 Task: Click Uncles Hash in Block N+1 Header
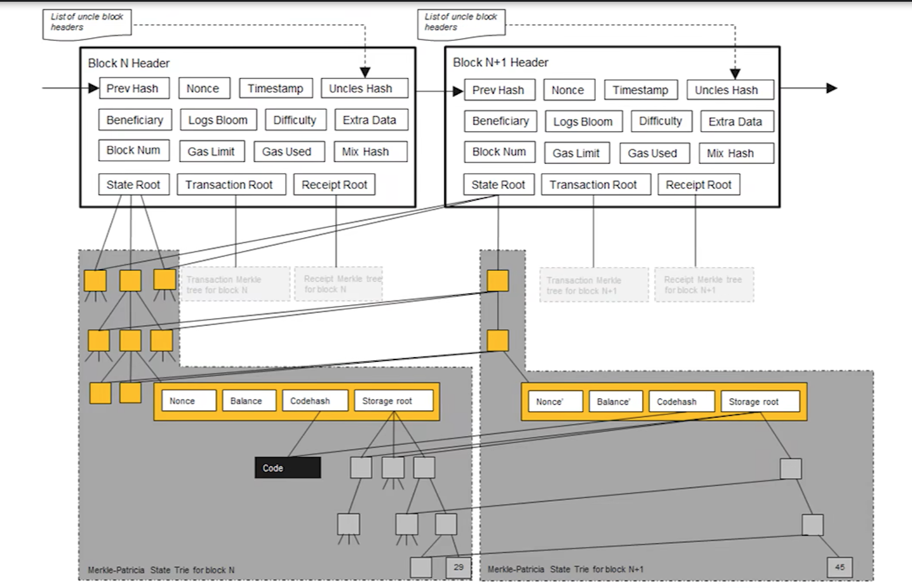click(x=730, y=90)
